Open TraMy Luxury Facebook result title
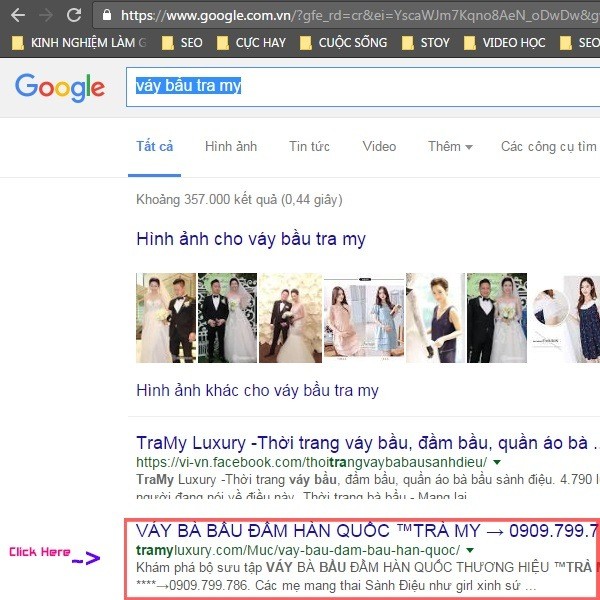 (x=367, y=443)
